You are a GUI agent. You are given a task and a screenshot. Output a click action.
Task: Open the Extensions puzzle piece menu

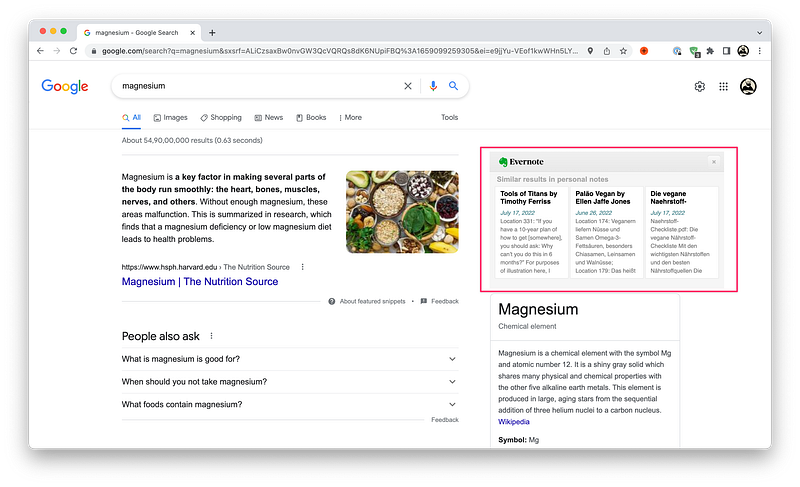pyautogui.click(x=710, y=51)
